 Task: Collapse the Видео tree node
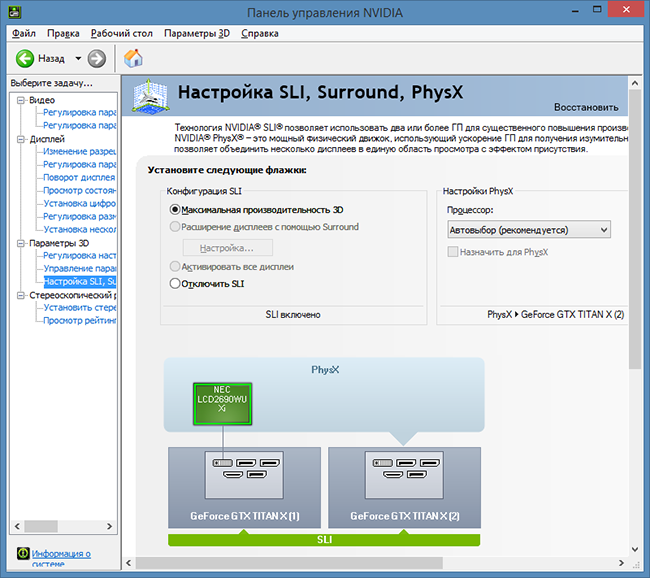click(x=20, y=100)
